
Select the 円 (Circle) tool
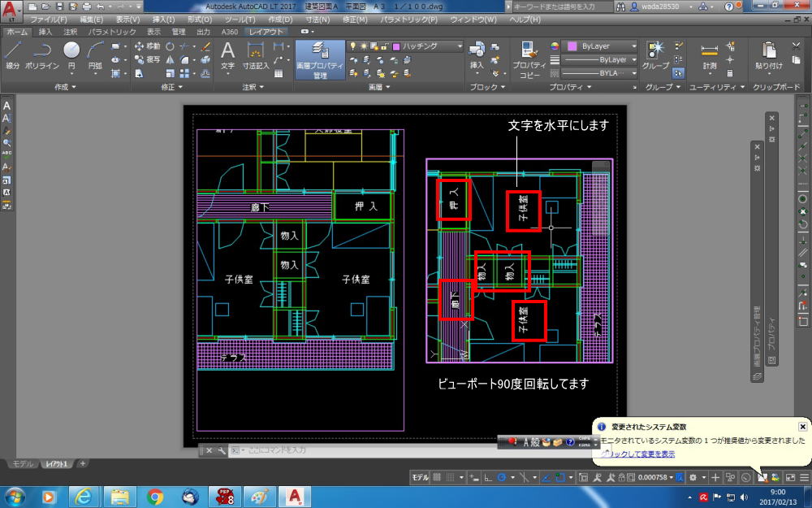tap(71, 56)
